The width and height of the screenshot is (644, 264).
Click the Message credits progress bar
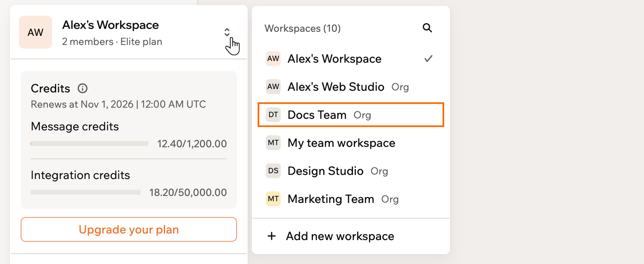point(90,144)
